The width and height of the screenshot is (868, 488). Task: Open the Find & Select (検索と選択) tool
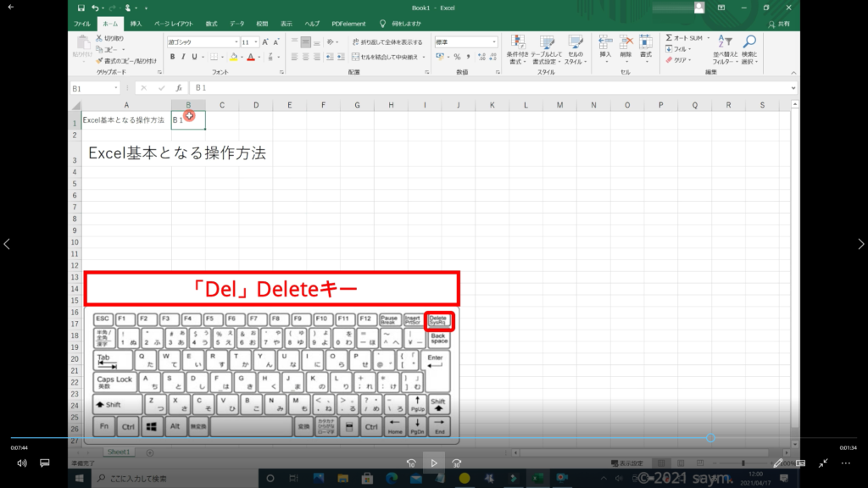[748, 50]
